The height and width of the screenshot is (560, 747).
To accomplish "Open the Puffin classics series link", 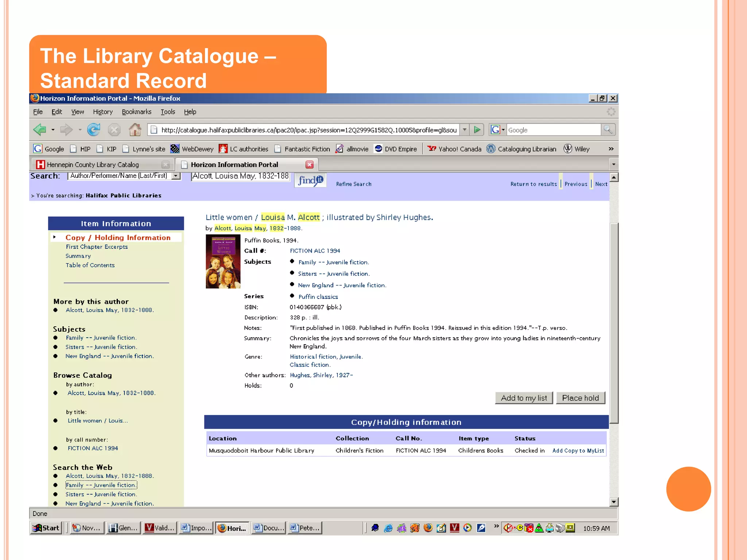I will (x=318, y=297).
